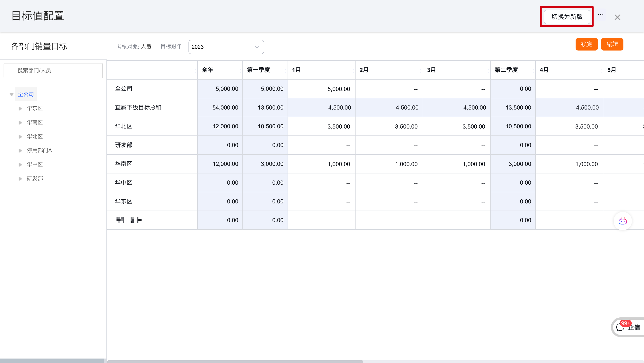The width and height of the screenshot is (644, 363).
Task: Open the 企信 chat bubble icon
Action: pyautogui.click(x=620, y=327)
